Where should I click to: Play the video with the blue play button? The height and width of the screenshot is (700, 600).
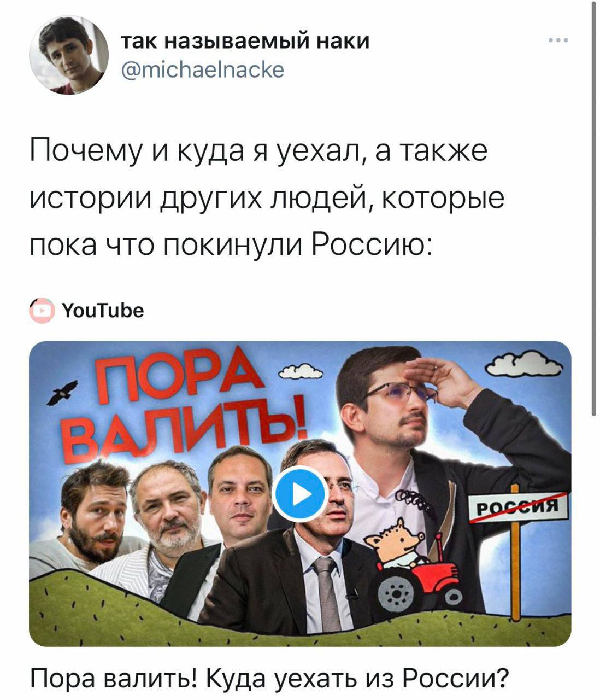[x=300, y=494]
